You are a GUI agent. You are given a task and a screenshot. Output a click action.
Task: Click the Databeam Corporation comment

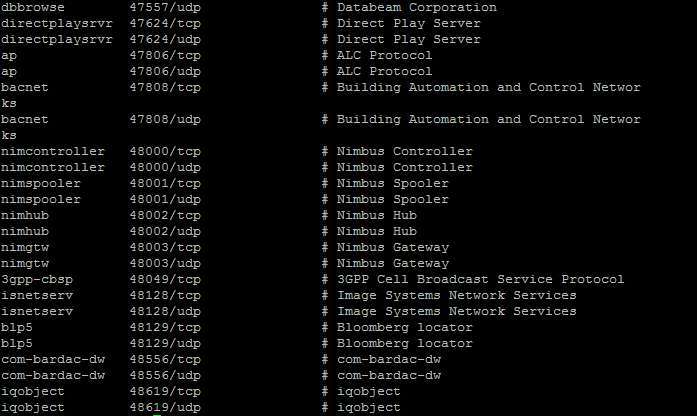tap(417, 8)
